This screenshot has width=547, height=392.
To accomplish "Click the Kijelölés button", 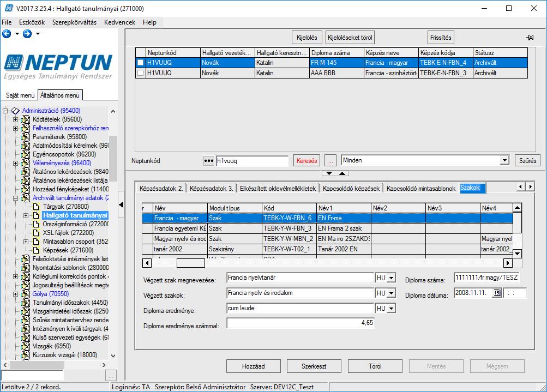I will pos(307,38).
